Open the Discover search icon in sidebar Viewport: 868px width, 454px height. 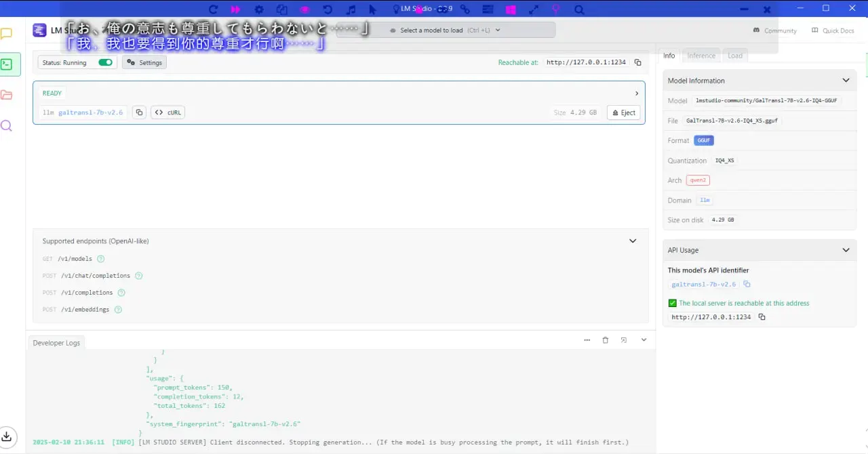click(x=7, y=125)
